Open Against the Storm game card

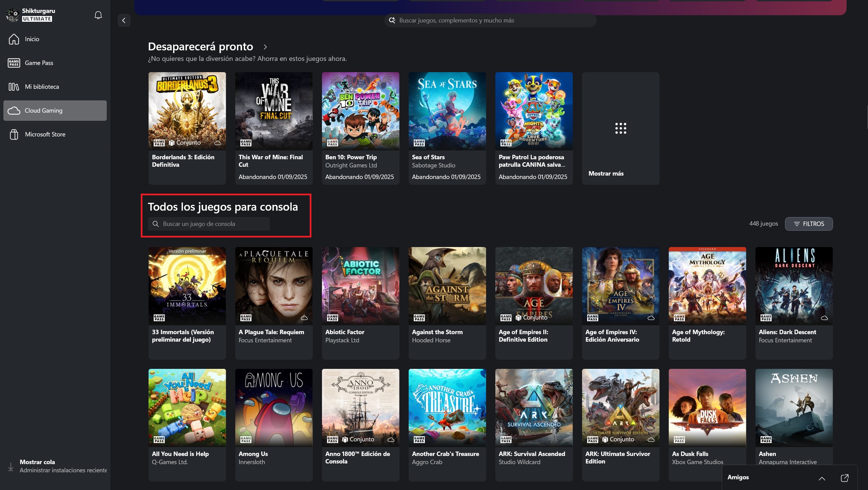pyautogui.click(x=447, y=303)
